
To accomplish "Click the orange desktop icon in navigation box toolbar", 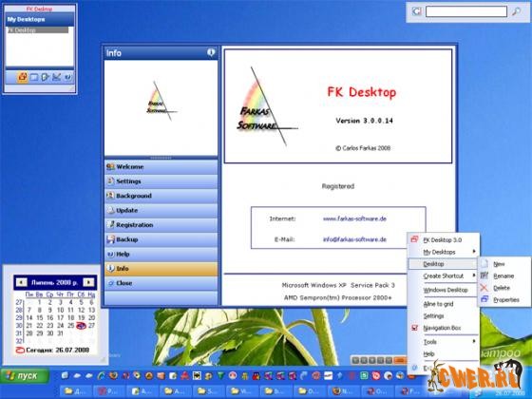I will (23, 77).
